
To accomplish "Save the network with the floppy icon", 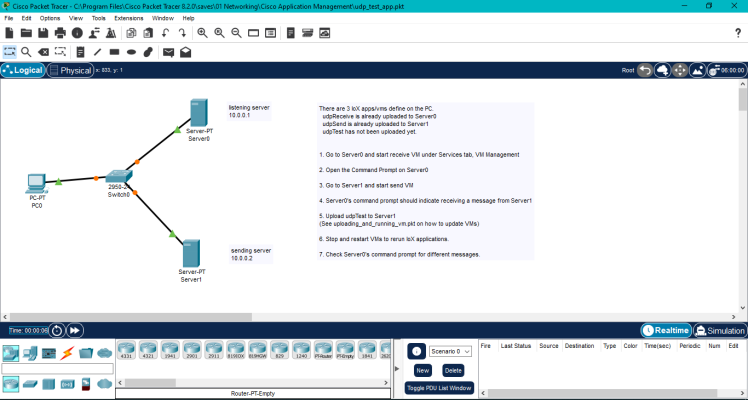I will point(43,33).
